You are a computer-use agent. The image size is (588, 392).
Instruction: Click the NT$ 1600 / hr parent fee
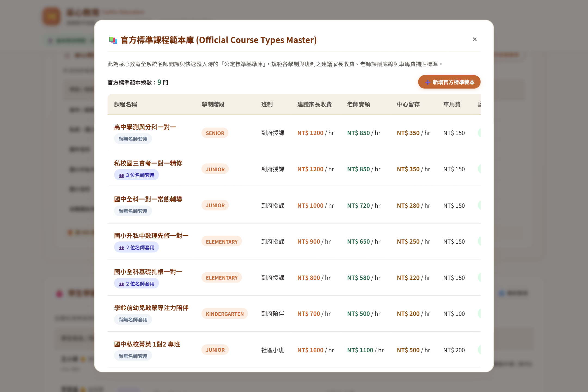click(316, 350)
